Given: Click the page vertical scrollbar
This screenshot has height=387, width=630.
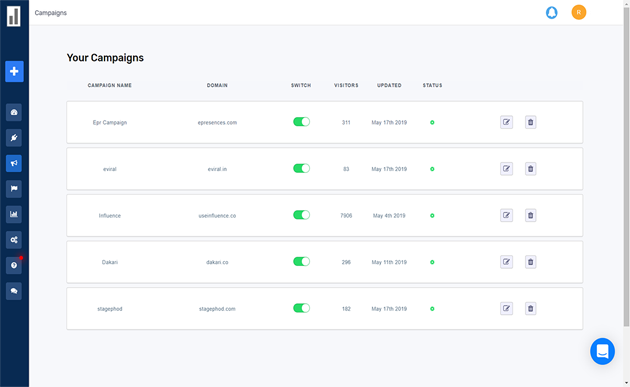Looking at the screenshot, I should (x=626, y=167).
